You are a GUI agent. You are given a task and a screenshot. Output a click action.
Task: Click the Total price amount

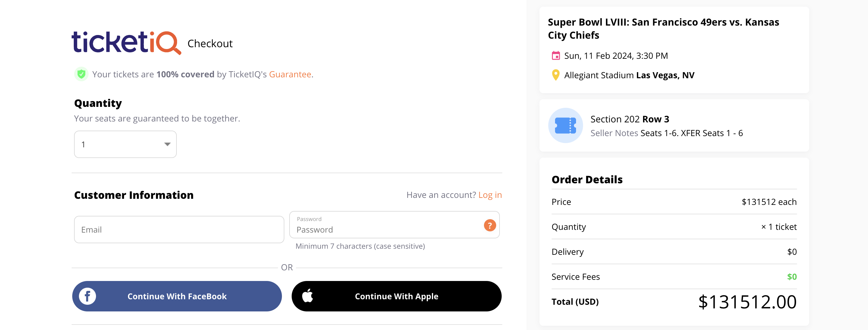click(x=747, y=302)
